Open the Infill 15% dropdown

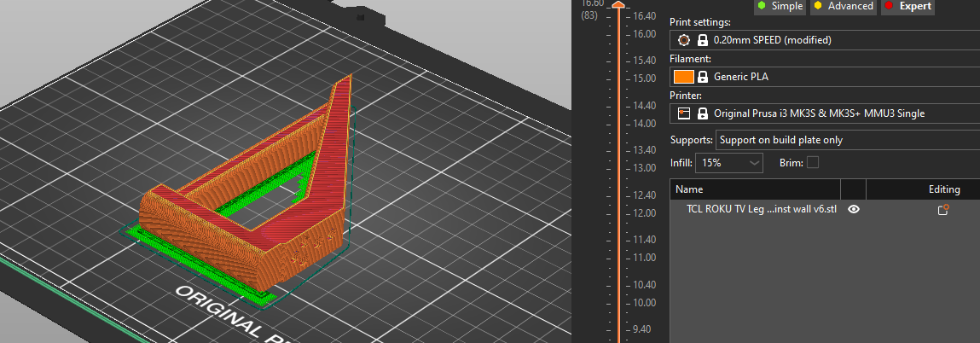tap(730, 162)
